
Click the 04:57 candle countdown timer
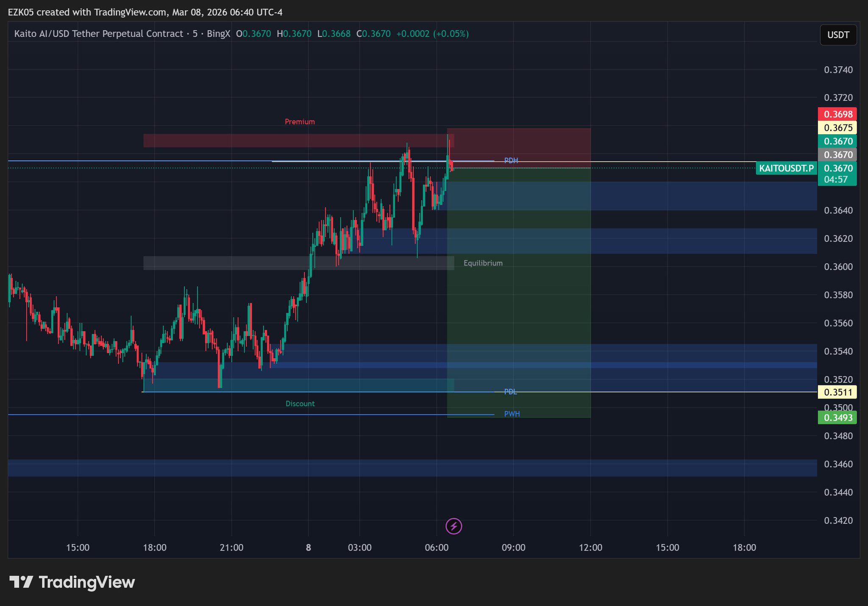pos(835,180)
